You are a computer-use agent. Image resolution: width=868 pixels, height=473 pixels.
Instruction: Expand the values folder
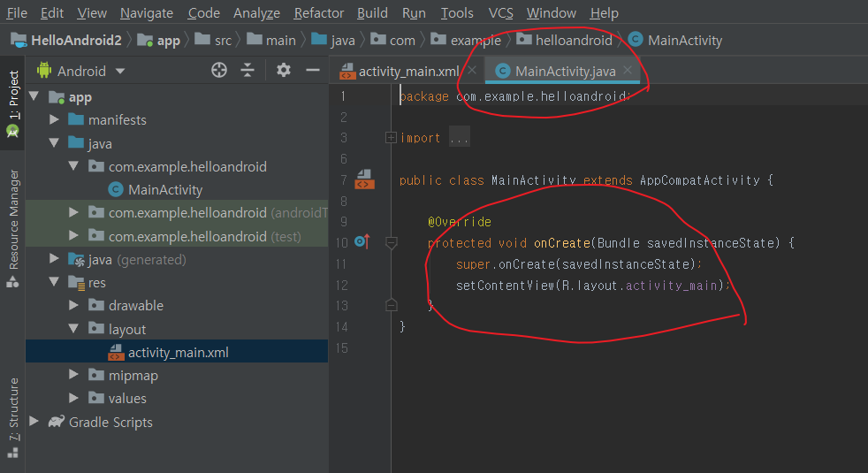click(x=73, y=398)
